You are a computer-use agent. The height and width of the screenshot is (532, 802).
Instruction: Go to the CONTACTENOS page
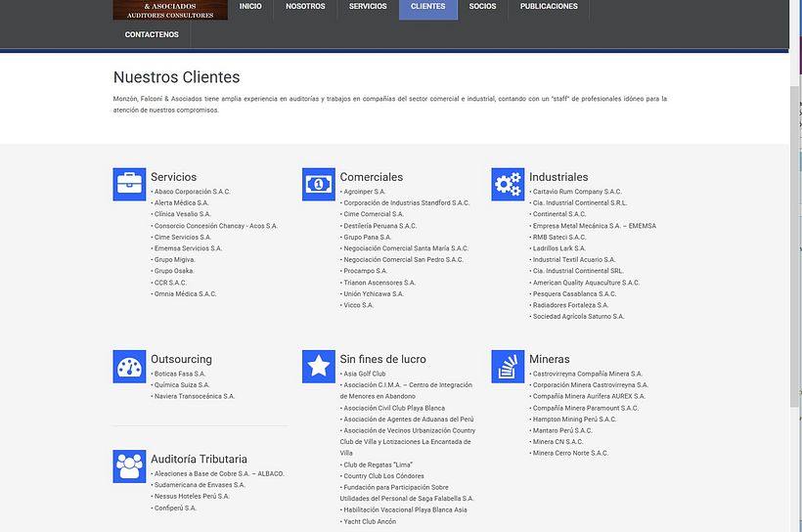click(x=152, y=35)
